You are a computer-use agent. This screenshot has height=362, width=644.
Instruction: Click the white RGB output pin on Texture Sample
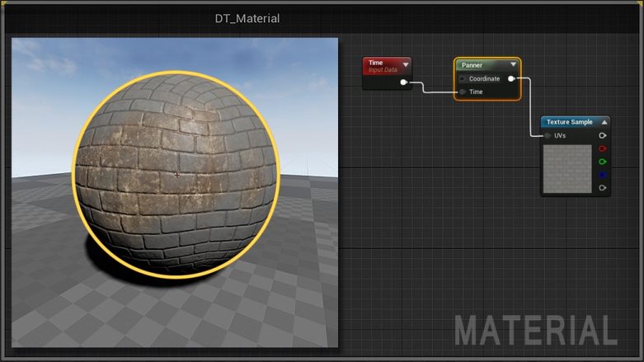tap(603, 135)
